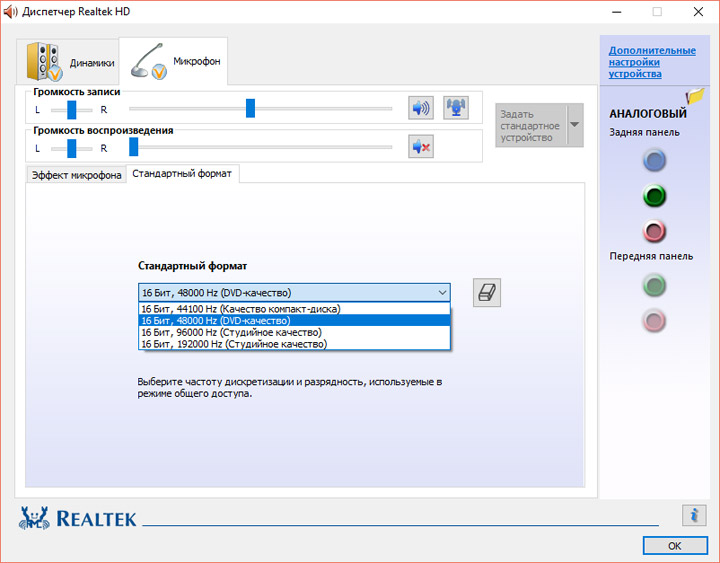Viewport: 720px width, 563px height.
Task: Restore default format with the eraser icon
Action: click(x=487, y=293)
